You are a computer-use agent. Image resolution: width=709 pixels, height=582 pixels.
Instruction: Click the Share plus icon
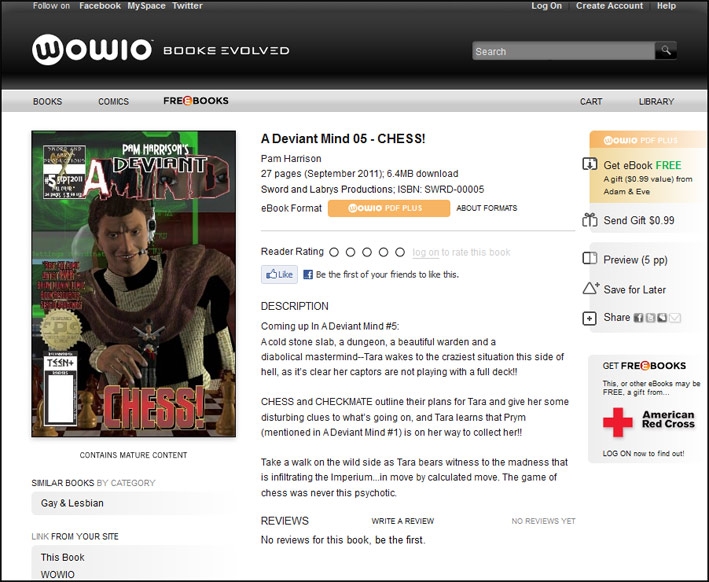[x=589, y=318]
